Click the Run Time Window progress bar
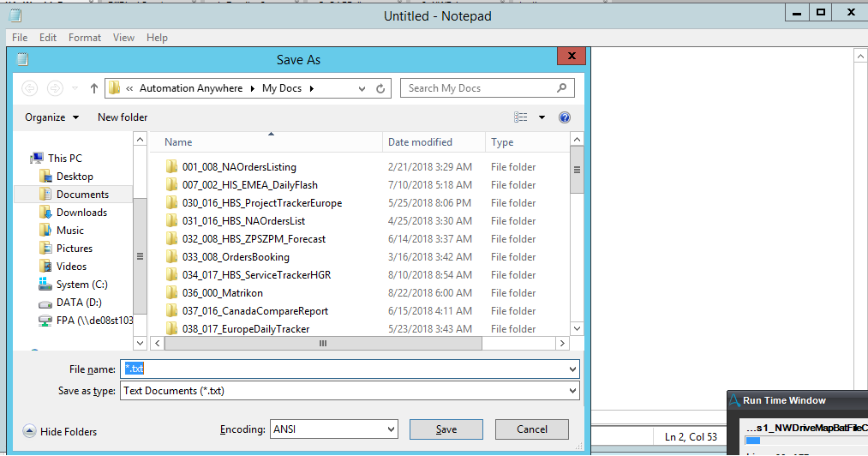868x456 pixels. (806, 441)
